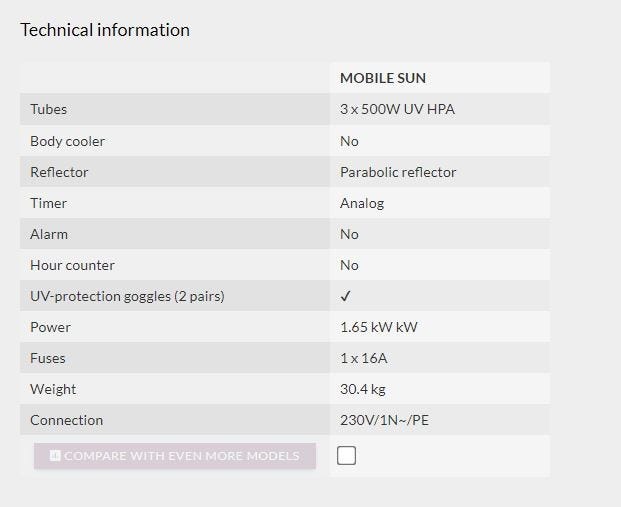Viewport: 621px width, 507px height.
Task: Click the plus icon on compare button
Action: tap(55, 456)
